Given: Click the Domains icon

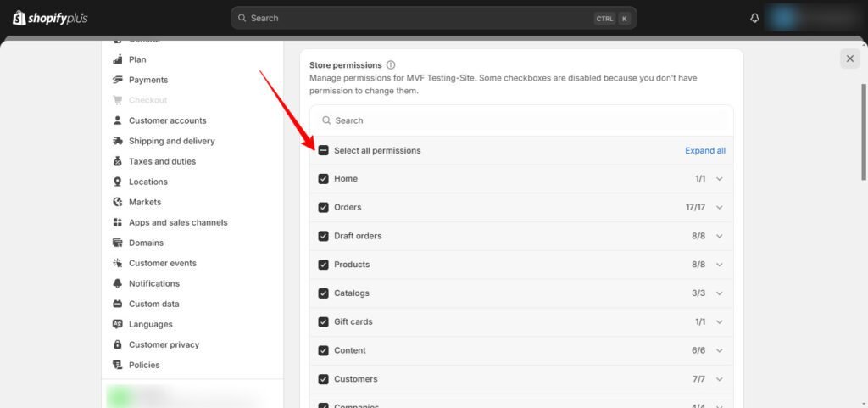Looking at the screenshot, I should pos(117,243).
